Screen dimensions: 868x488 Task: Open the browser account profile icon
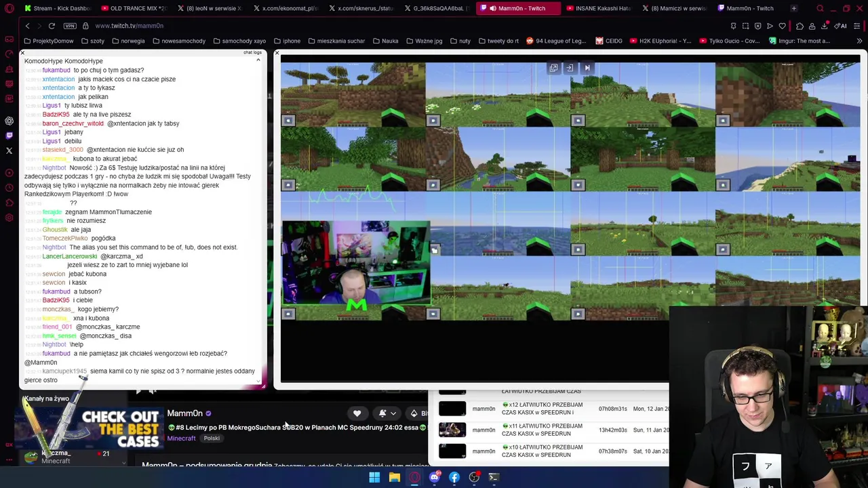[812, 26]
